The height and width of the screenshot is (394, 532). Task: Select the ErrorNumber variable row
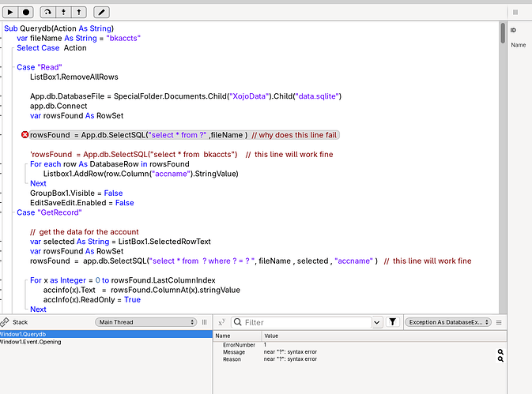[x=360, y=344]
